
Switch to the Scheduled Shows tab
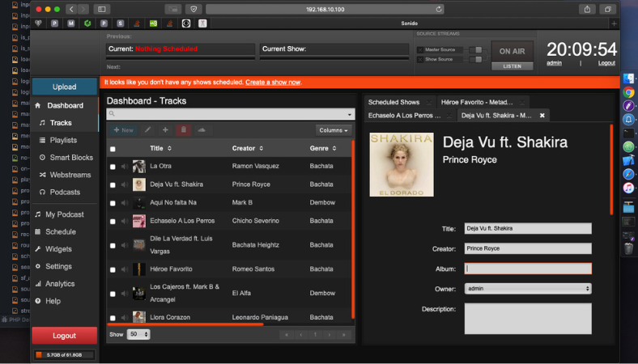click(393, 102)
